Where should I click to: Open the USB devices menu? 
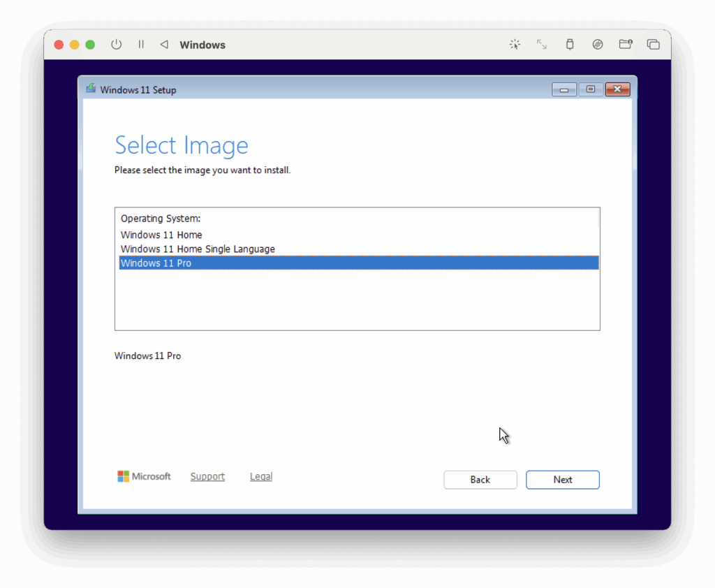(570, 44)
